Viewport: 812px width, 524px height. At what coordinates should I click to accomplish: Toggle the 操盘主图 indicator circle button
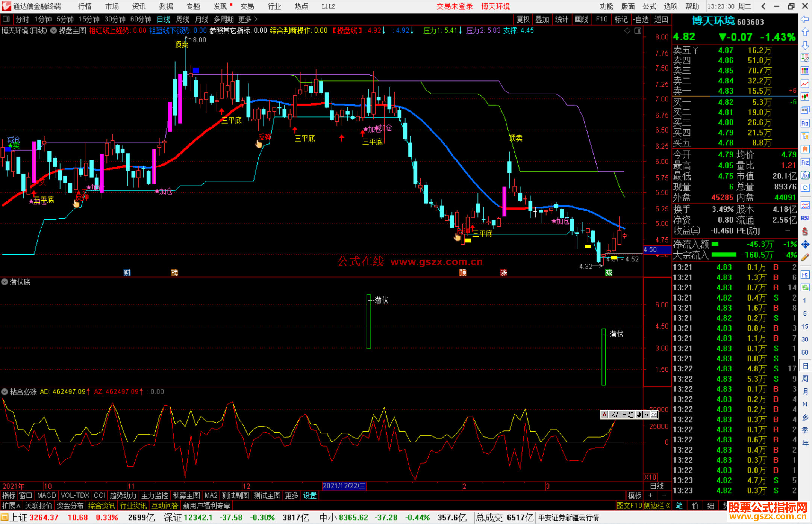tap(53, 31)
